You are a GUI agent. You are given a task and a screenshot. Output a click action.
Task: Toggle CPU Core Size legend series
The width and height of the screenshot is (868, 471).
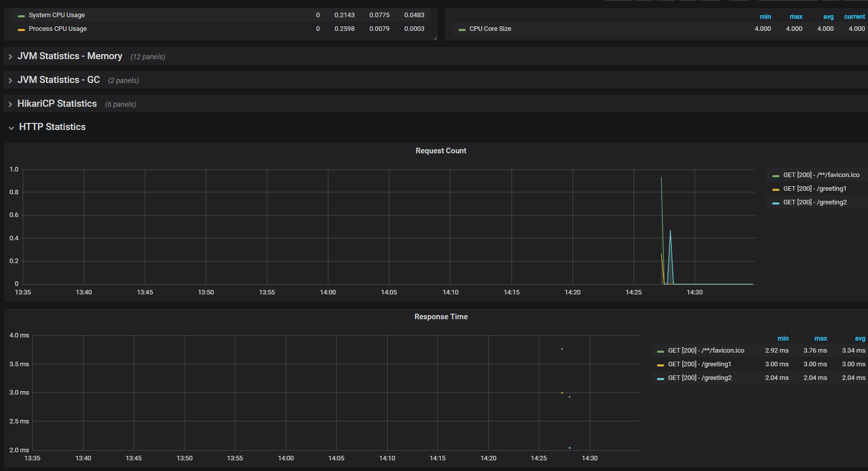490,29
